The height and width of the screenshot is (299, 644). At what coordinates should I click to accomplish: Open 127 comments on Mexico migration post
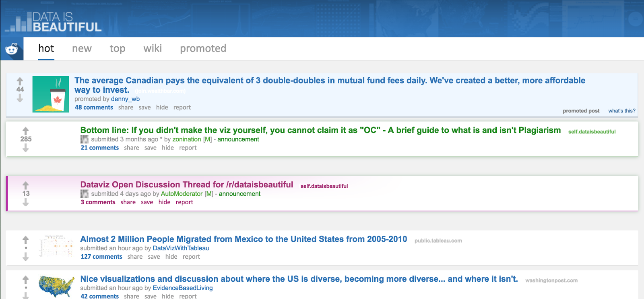coord(101,256)
